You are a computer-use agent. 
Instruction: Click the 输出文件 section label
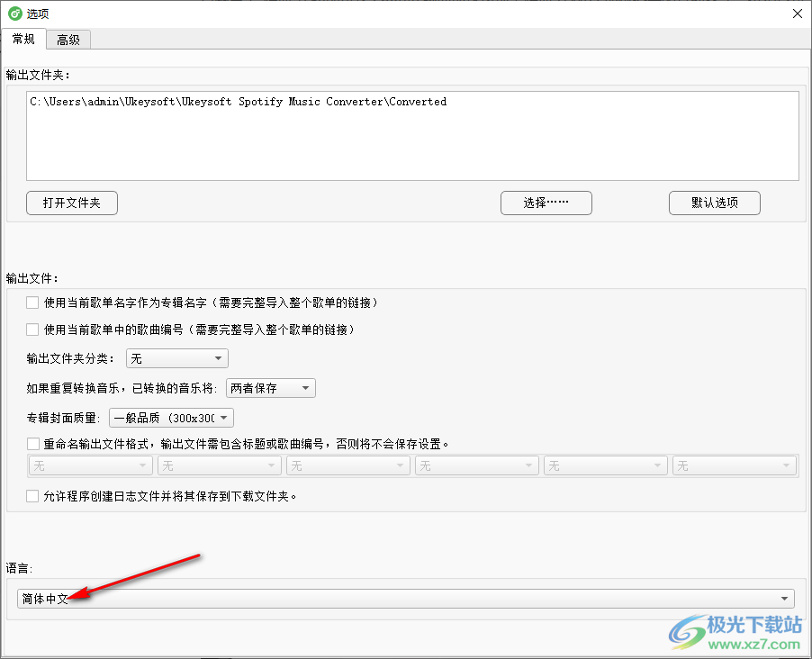(32, 279)
